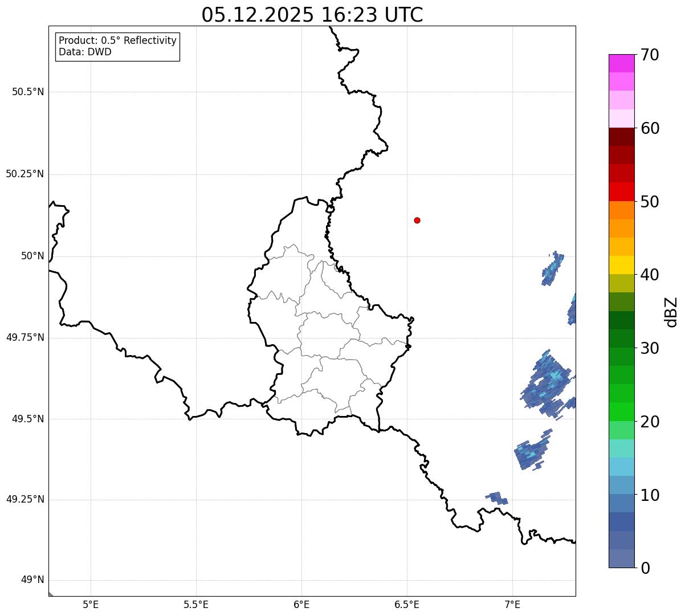Click the magenta swatch at top of colorbar
This screenshot has width=685, height=616.
coord(621,63)
